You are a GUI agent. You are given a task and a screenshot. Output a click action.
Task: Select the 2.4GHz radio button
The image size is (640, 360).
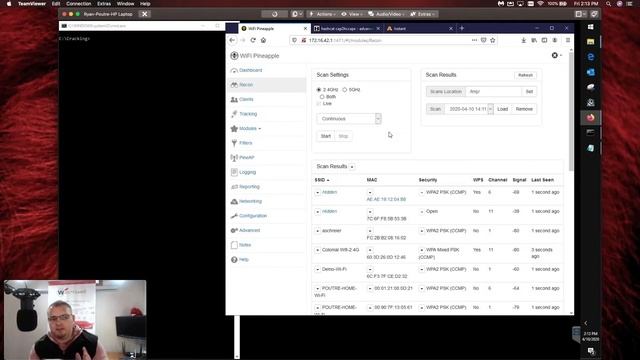(x=319, y=89)
